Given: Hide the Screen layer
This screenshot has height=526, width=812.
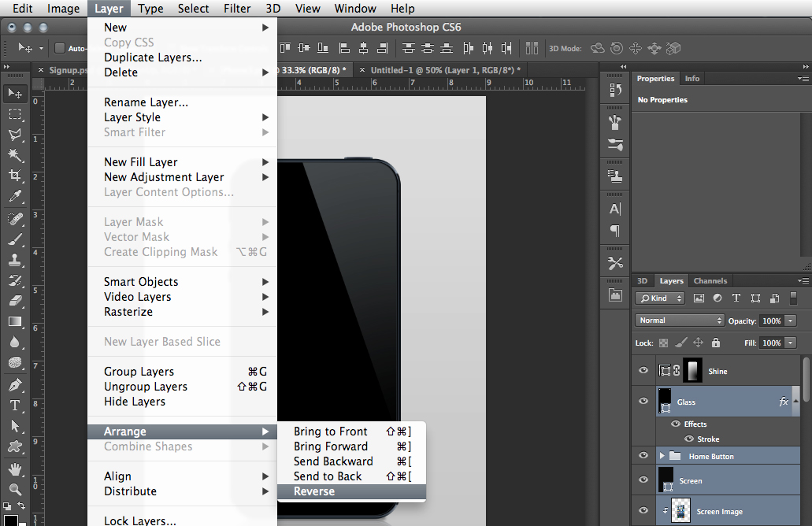Looking at the screenshot, I should click(643, 480).
